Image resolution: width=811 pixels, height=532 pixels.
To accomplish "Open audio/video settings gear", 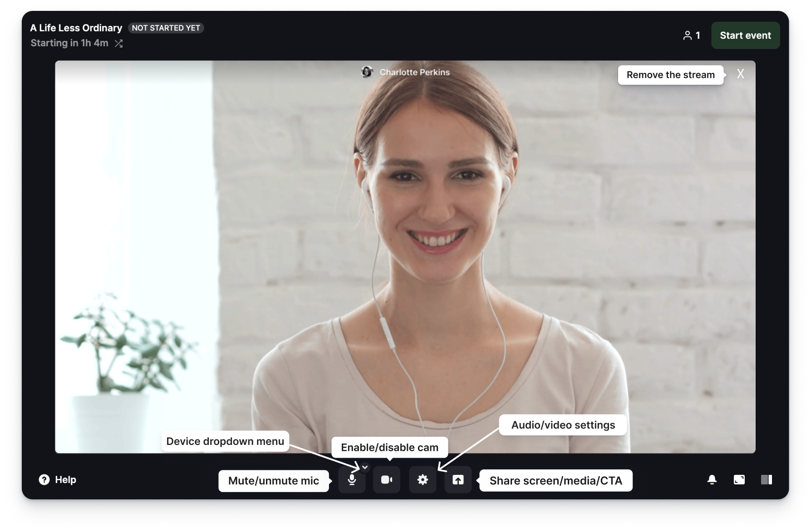I will [423, 480].
